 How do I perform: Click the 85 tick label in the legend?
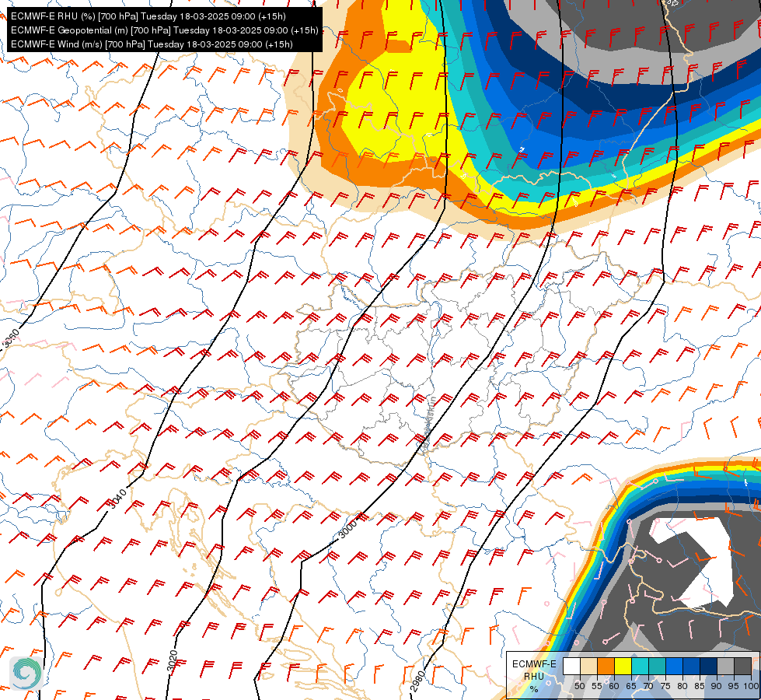pos(700,686)
